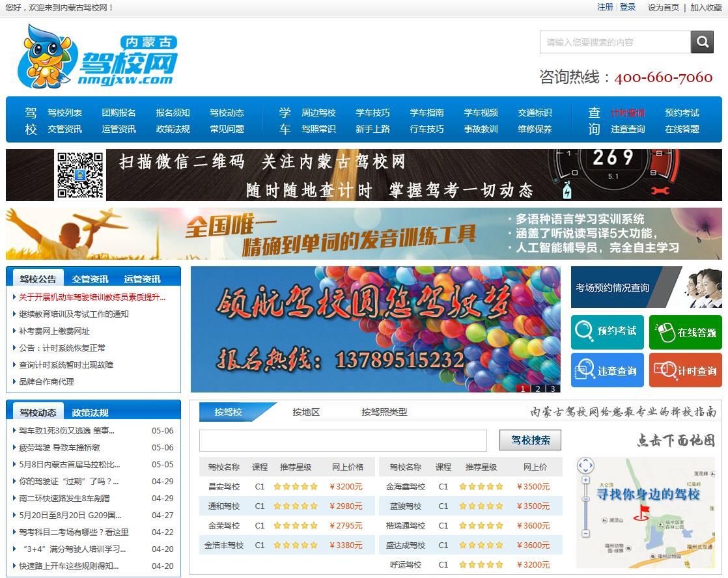Select the 按驾照类型 tab
This screenshot has width=728, height=578.
(x=384, y=412)
